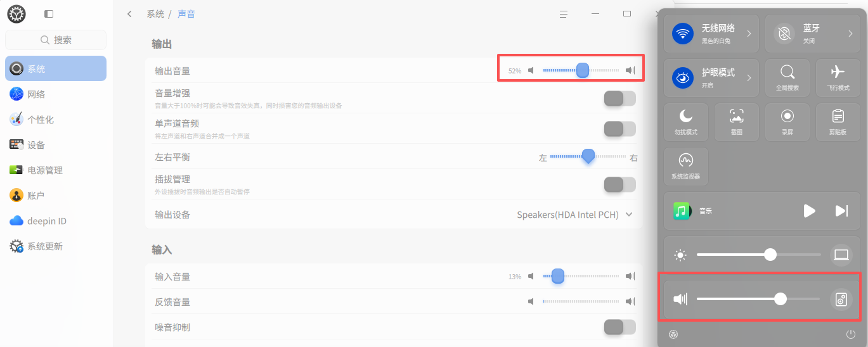The image size is (868, 347).
Task: Click the power icon in quick panel
Action: [x=851, y=334]
